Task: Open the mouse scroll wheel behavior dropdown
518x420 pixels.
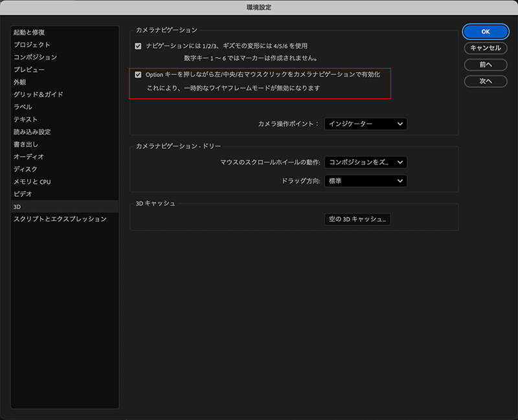Action: click(x=366, y=162)
